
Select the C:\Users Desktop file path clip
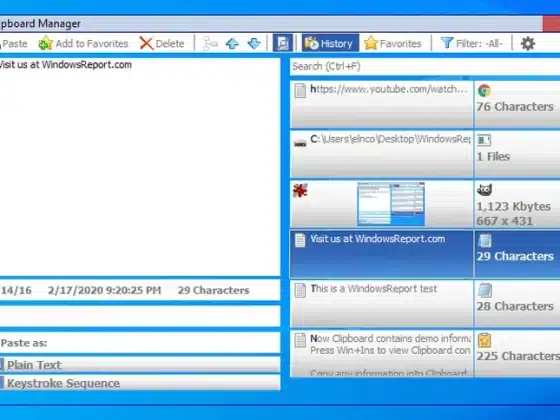coord(382,154)
